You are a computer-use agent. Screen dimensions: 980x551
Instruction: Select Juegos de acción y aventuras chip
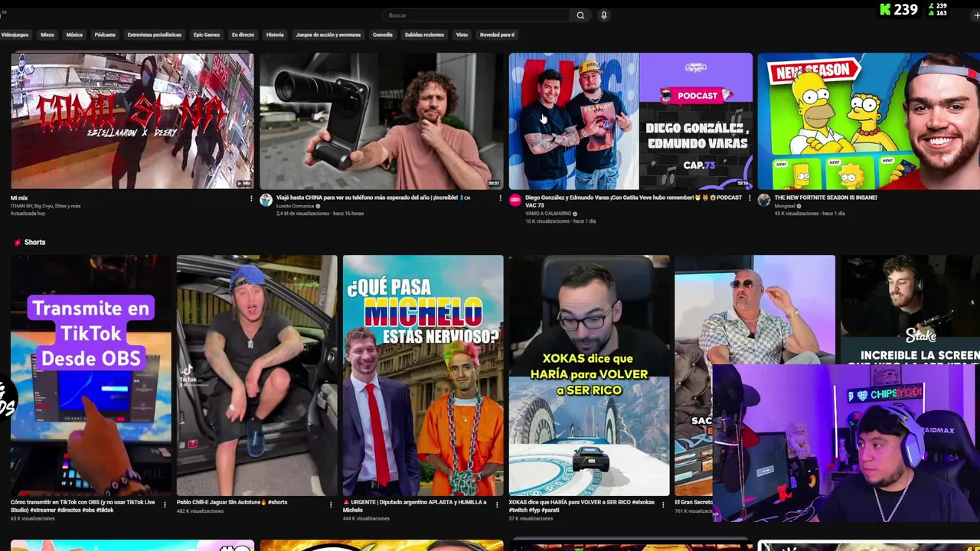point(328,34)
